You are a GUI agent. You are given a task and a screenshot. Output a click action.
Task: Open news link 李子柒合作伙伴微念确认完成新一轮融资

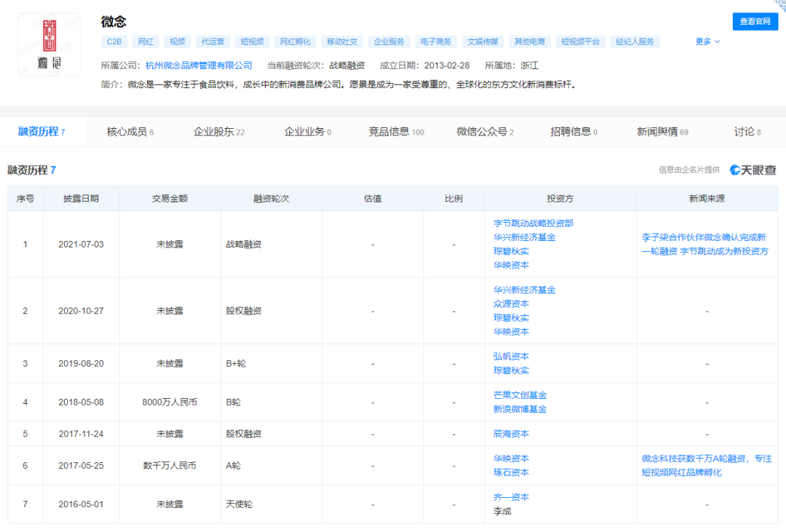[x=704, y=245]
